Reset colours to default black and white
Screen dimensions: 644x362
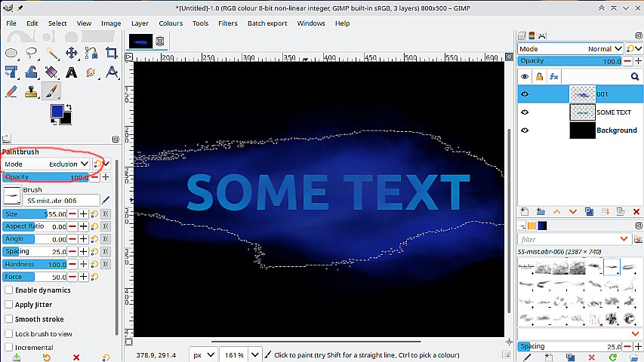[54, 121]
